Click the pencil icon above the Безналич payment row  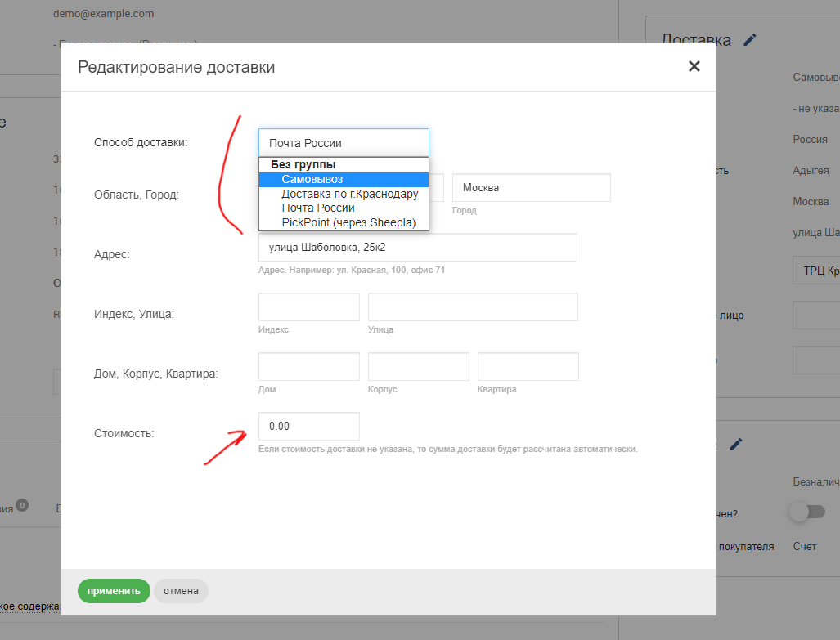[x=736, y=444]
